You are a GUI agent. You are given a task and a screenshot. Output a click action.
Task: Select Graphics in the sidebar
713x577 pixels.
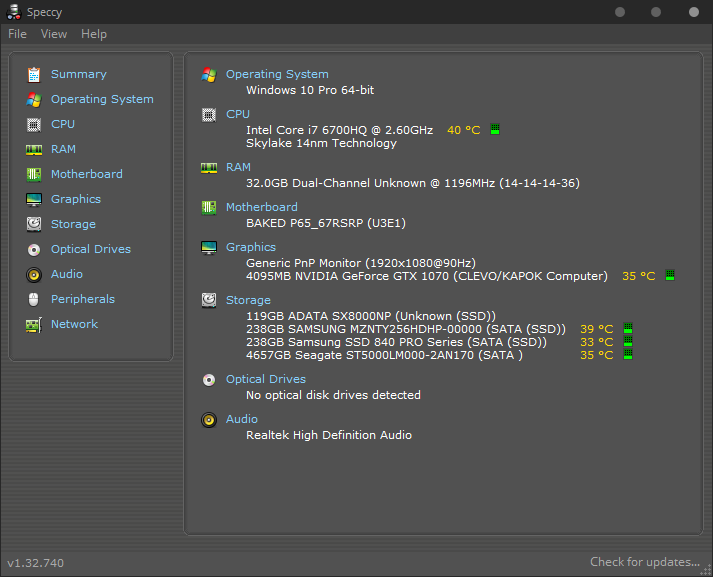click(76, 199)
